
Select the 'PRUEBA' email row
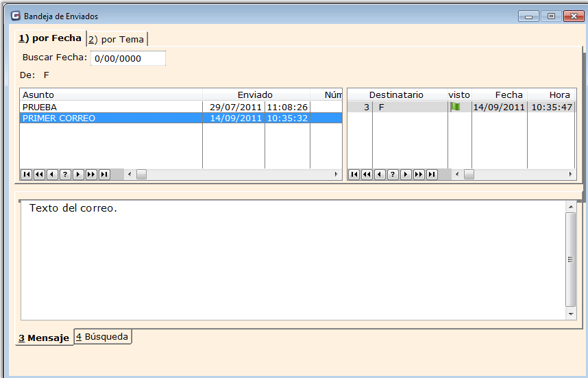point(110,107)
